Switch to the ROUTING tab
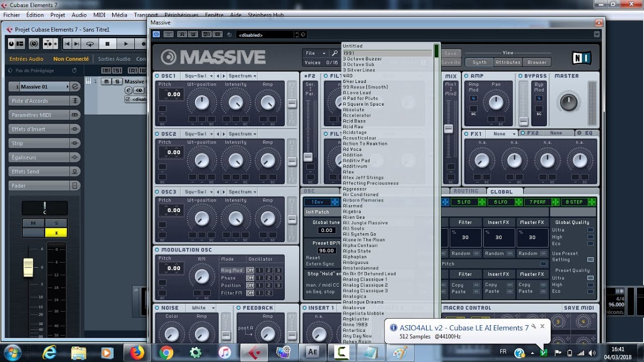Screen dimensions: 644x362 click(466, 191)
